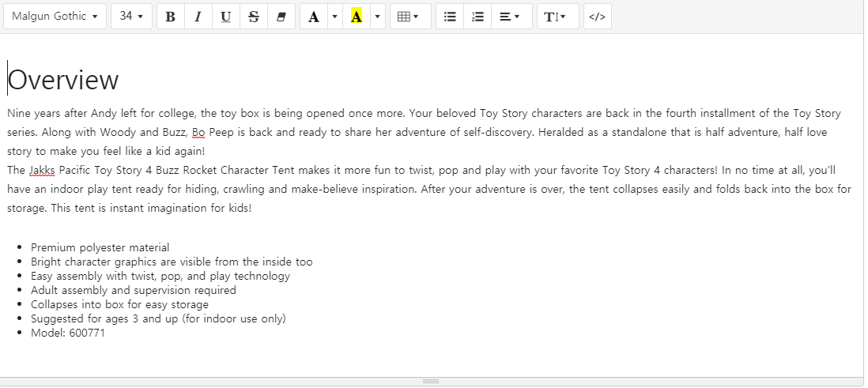This screenshot has width=868, height=388.
Task: Toggle italic formatting
Action: point(198,17)
